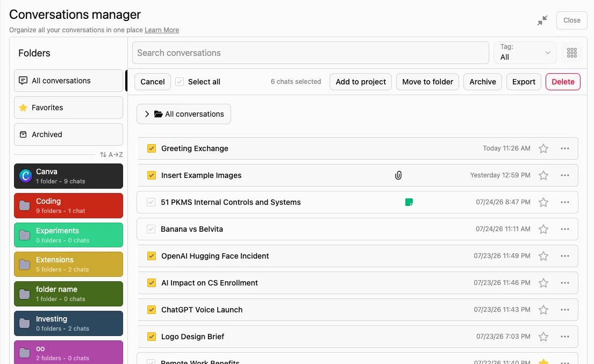
Task: Open the Greeting Exchange conversation title
Action: tap(195, 148)
